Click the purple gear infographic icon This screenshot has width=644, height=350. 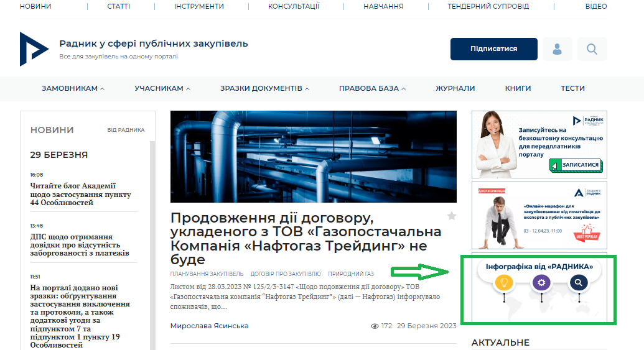541,282
